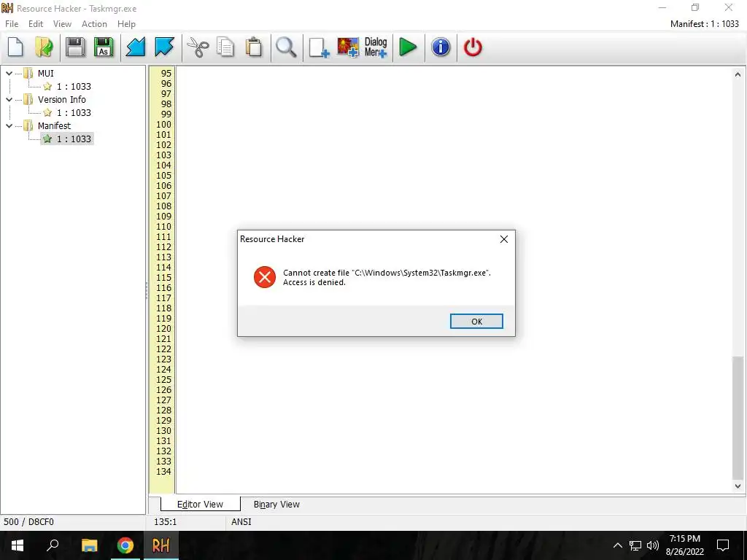Select the Manifest tree folder label

click(x=54, y=125)
